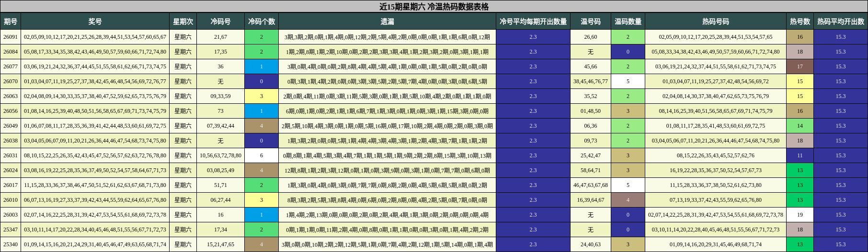
Task: Click warm numbers cell 38,45,46,76,77
Action: tap(591, 81)
